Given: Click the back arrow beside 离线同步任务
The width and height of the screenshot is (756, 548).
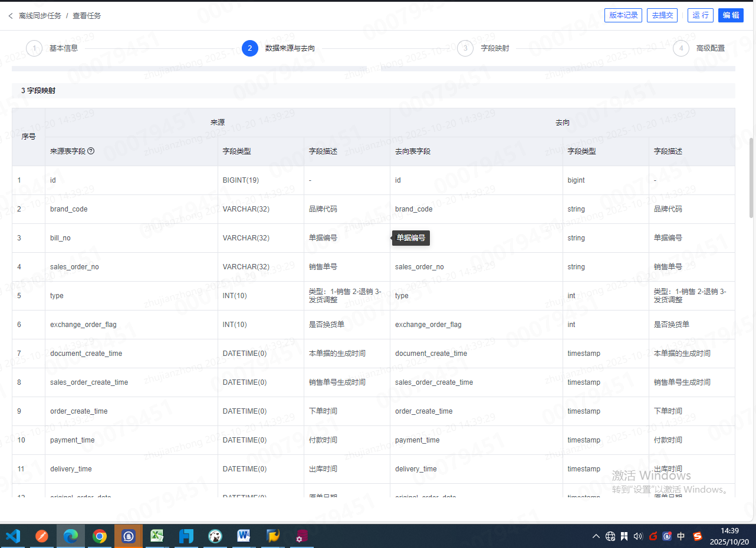Looking at the screenshot, I should [11, 16].
